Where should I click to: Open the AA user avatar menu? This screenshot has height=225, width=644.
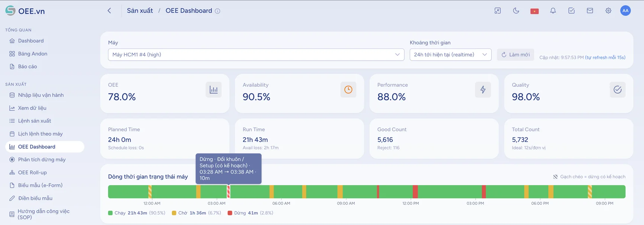[x=626, y=11]
